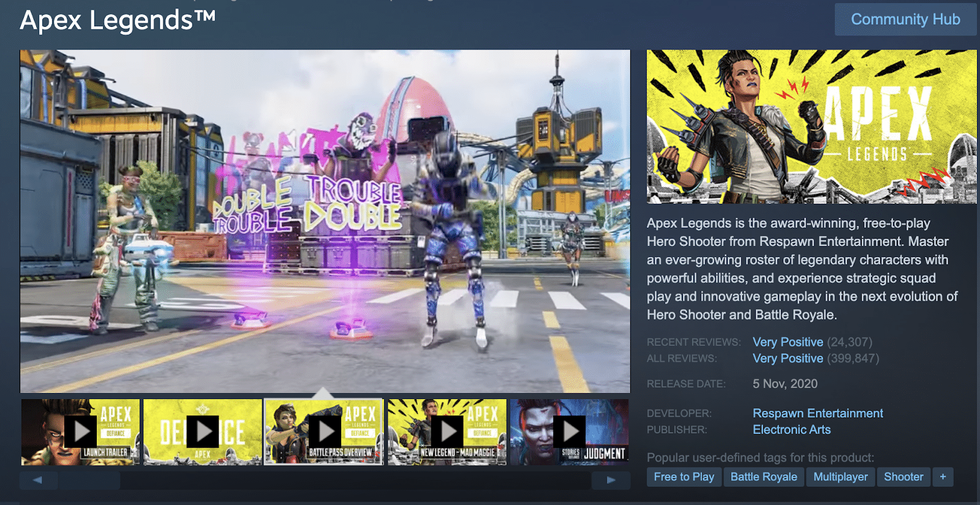Play the Stories Judgment video thumbnail
Image resolution: width=980 pixels, height=505 pixels.
pos(570,432)
